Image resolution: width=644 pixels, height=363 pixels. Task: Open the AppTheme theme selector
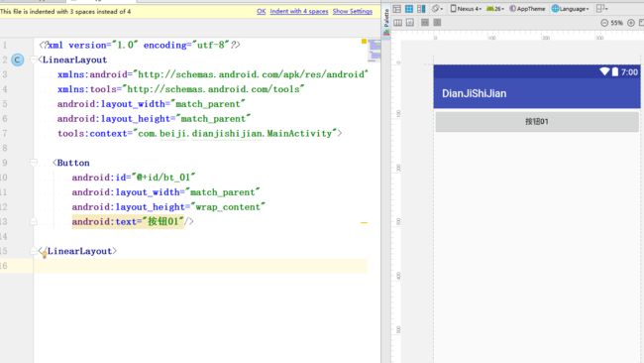[x=527, y=9]
